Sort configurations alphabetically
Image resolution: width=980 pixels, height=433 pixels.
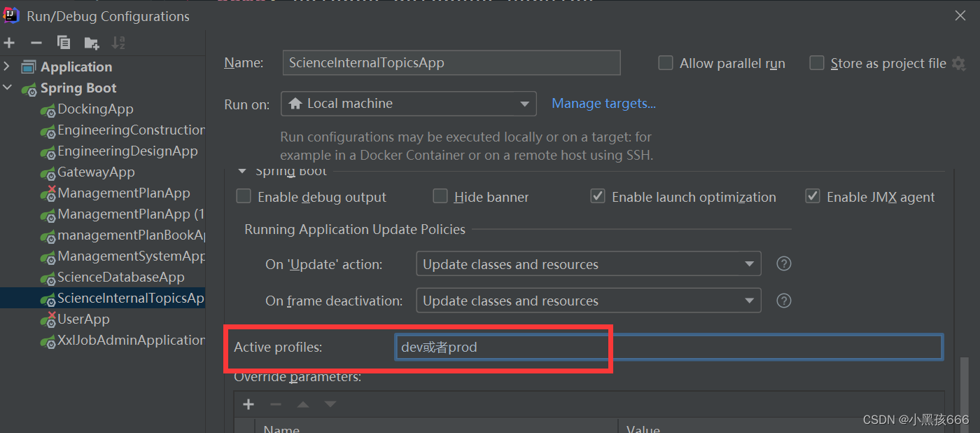coord(118,43)
